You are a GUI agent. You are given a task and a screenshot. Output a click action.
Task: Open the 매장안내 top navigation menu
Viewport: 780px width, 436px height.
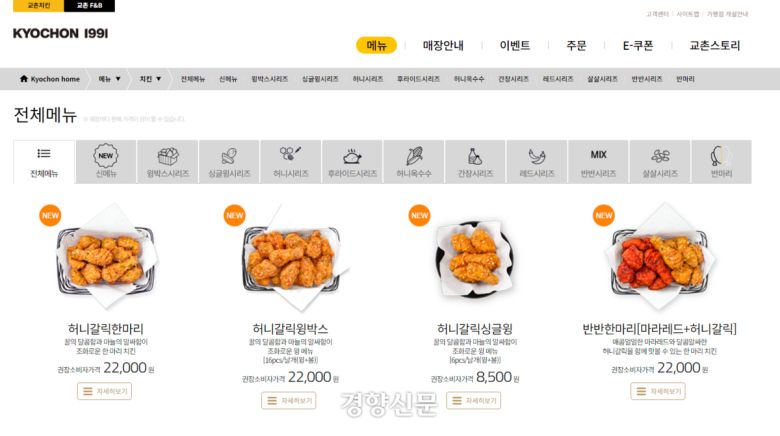443,45
